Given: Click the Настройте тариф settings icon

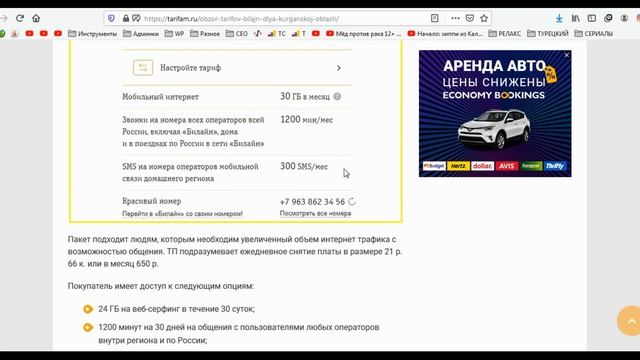Looking at the screenshot, I should [x=143, y=68].
